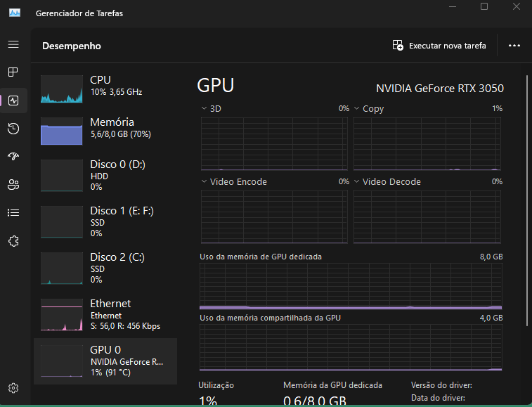The height and width of the screenshot is (407, 532).
Task: Open the App history icon
Action: point(13,129)
